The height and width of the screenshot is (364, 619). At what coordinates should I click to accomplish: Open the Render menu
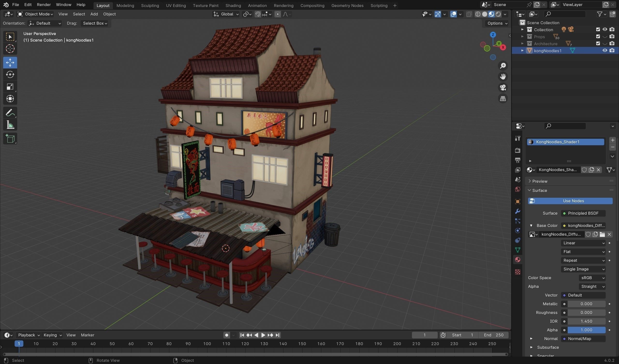(44, 5)
